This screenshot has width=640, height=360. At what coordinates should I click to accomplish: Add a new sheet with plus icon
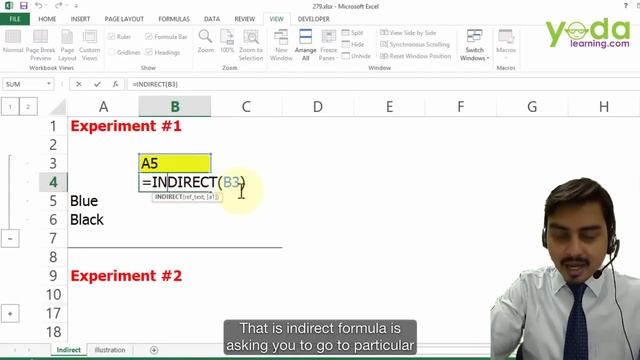154,350
